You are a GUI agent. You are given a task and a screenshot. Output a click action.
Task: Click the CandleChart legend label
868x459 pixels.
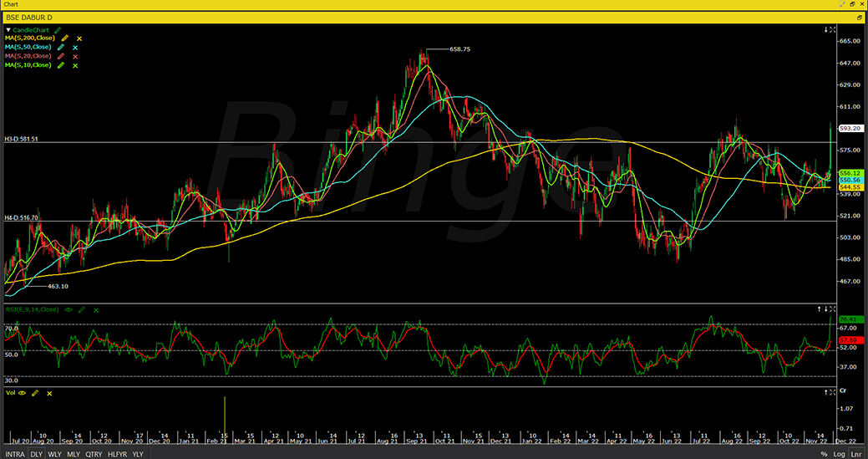coord(31,30)
